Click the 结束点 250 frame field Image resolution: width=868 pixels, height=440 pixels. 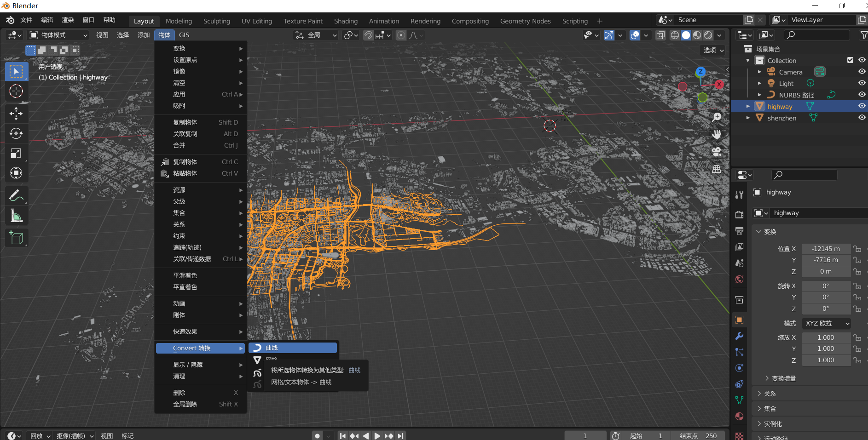[x=698, y=435]
